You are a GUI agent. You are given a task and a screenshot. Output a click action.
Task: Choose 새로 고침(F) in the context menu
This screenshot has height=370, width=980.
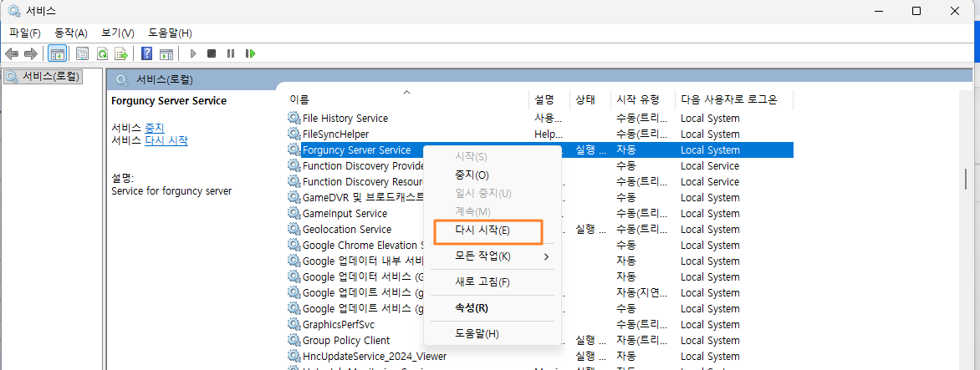(x=493, y=282)
